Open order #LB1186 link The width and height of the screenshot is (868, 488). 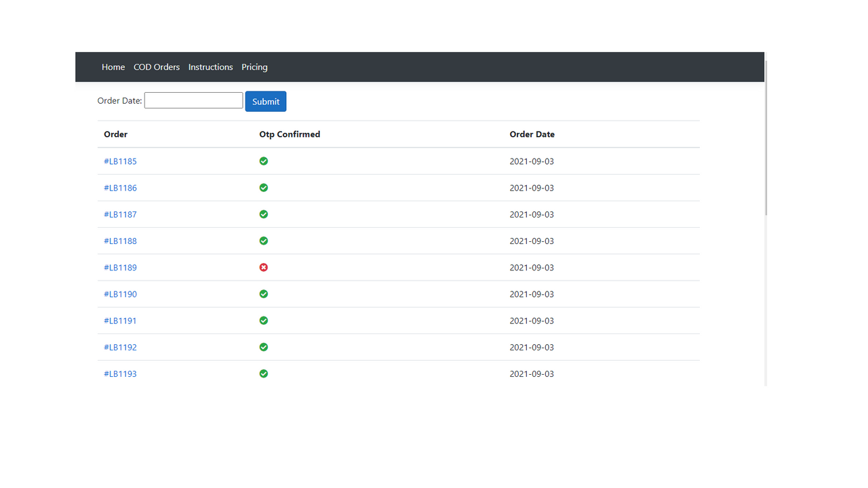pyautogui.click(x=120, y=188)
